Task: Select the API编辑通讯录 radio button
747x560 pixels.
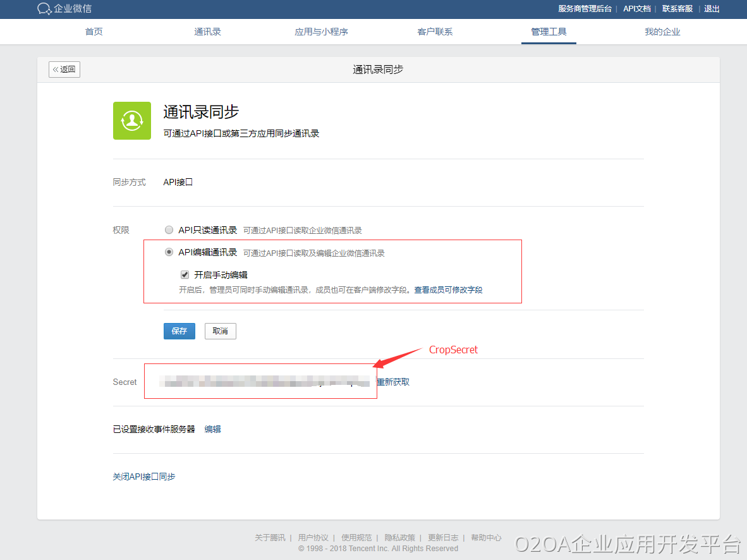Action: pos(169,252)
